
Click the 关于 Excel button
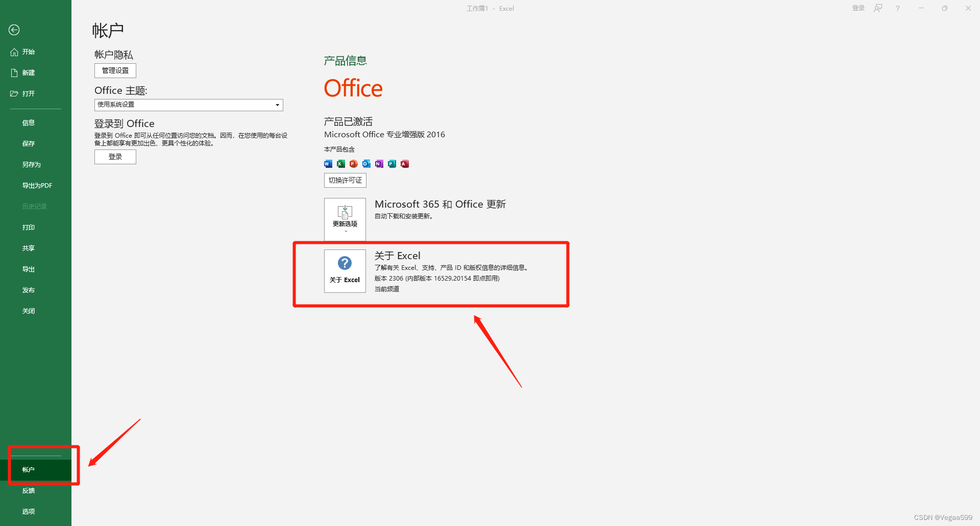(x=345, y=271)
